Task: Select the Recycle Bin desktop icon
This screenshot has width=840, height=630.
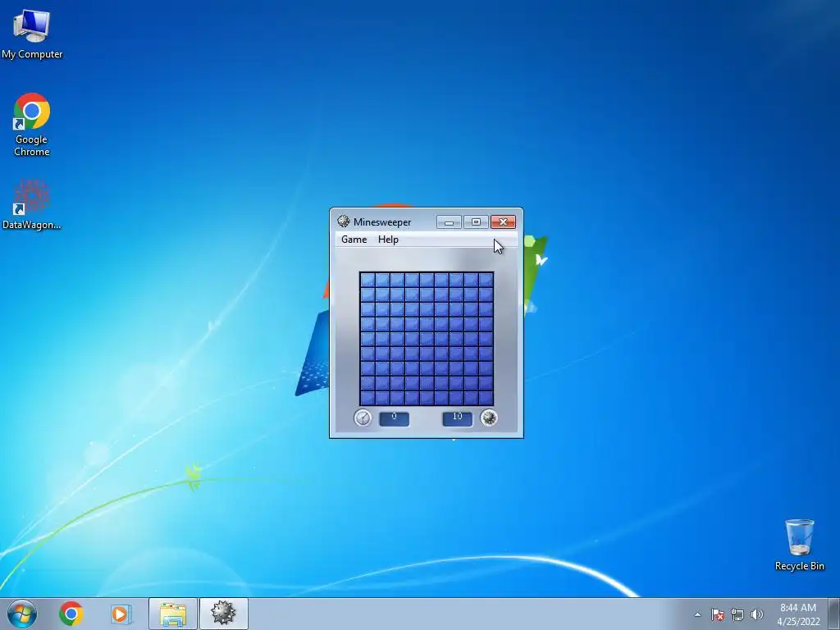Action: (799, 545)
